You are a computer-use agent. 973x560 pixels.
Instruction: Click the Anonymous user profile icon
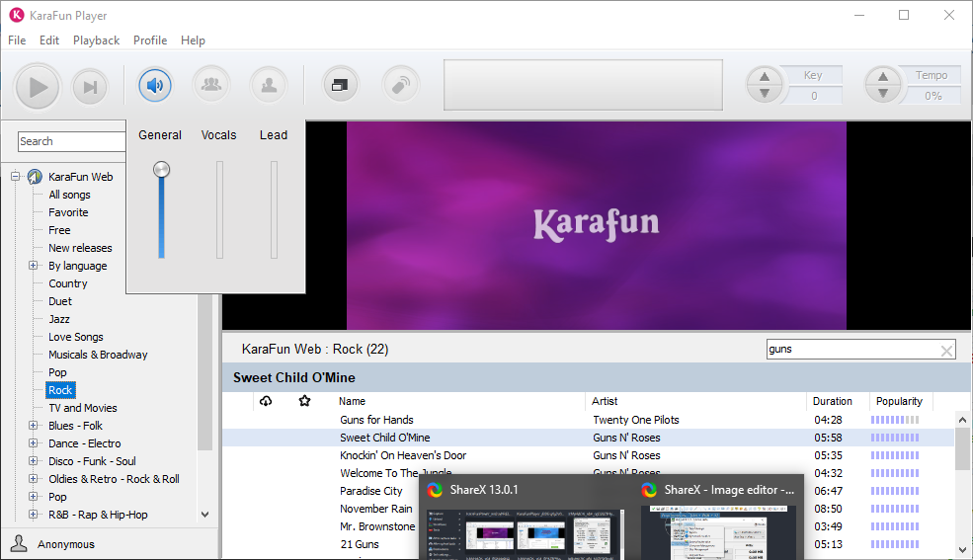pos(19,543)
